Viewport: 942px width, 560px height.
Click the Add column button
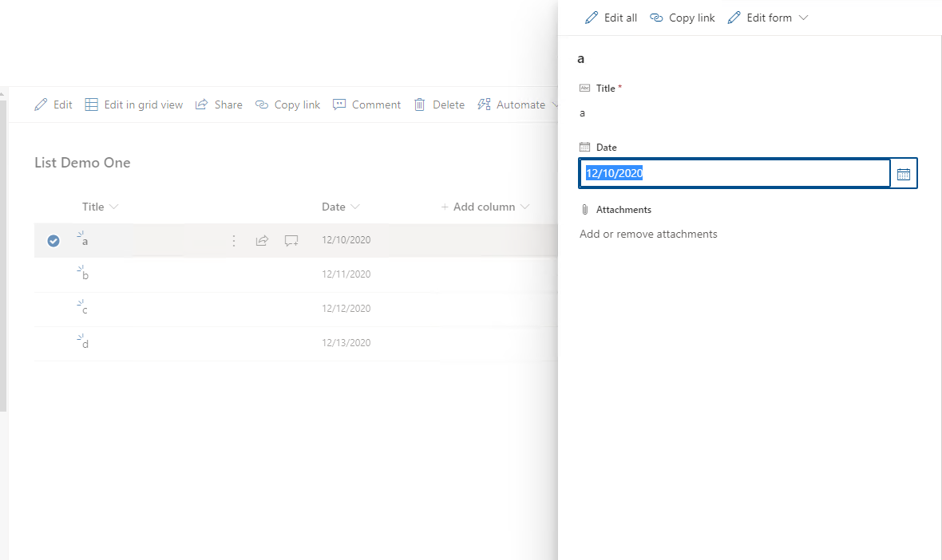click(485, 207)
